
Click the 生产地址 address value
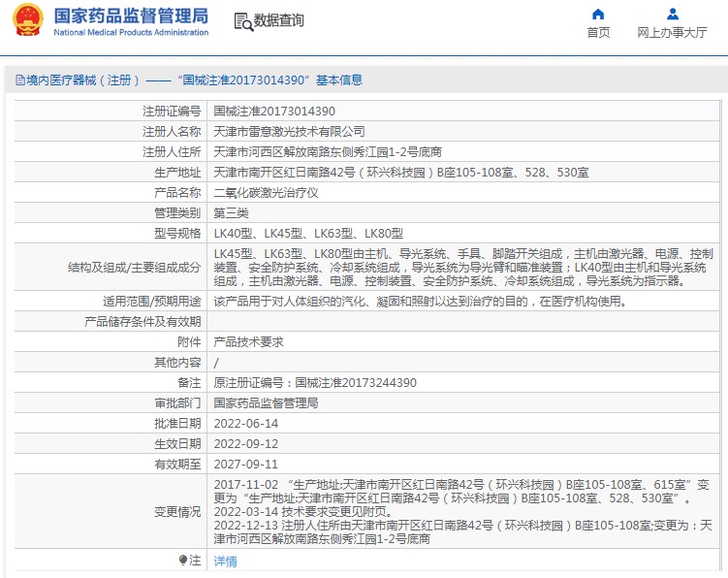coord(400,173)
